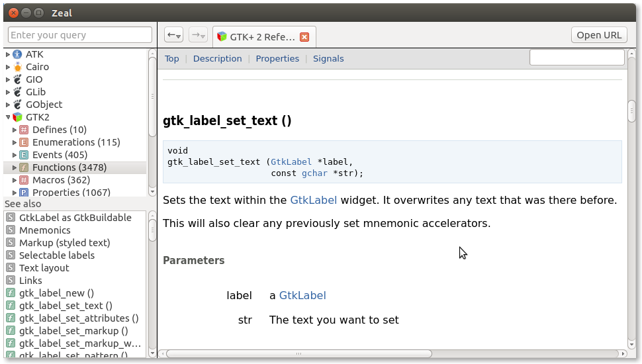Expand the ATK docset
642x364 pixels.
click(8, 54)
